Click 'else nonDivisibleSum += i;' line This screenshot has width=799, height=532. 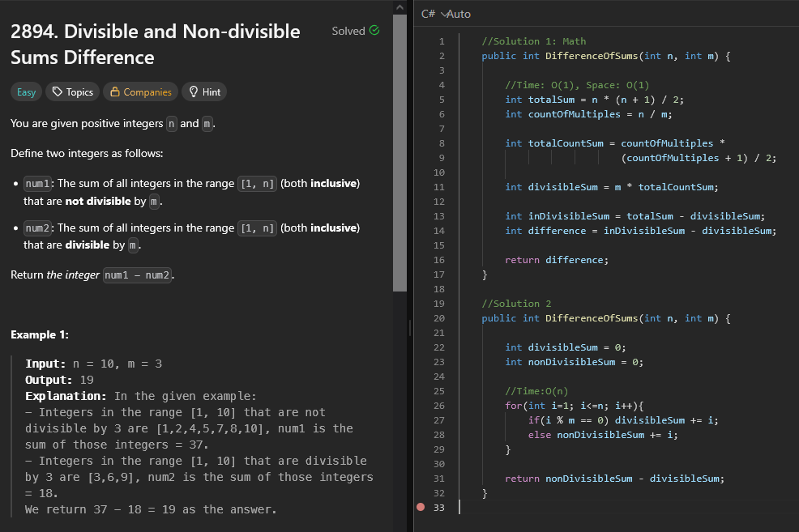tap(603, 436)
